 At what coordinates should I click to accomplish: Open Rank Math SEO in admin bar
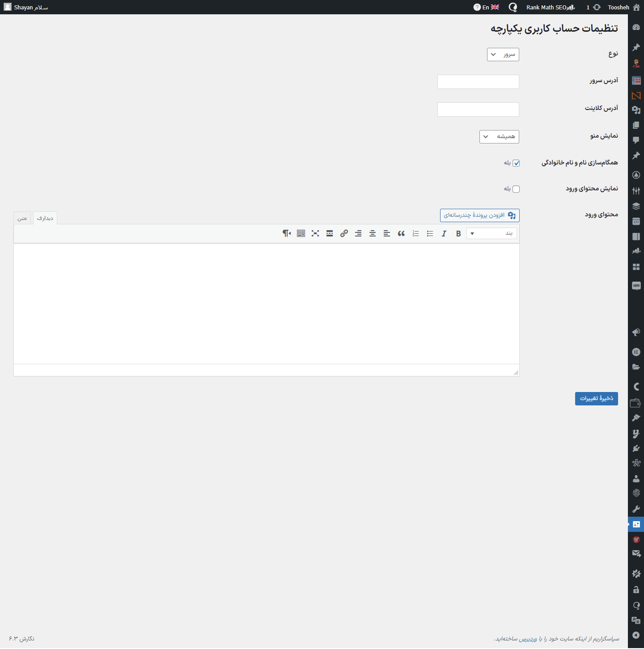551,7
